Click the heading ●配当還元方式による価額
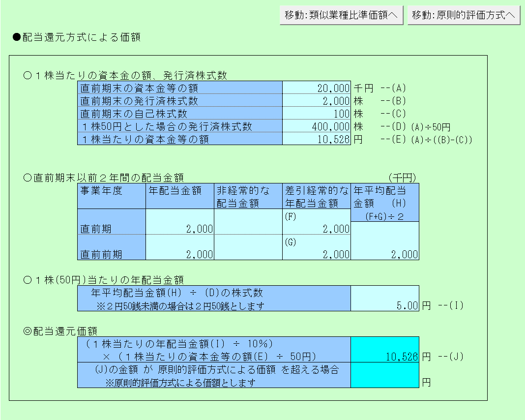 (77, 37)
